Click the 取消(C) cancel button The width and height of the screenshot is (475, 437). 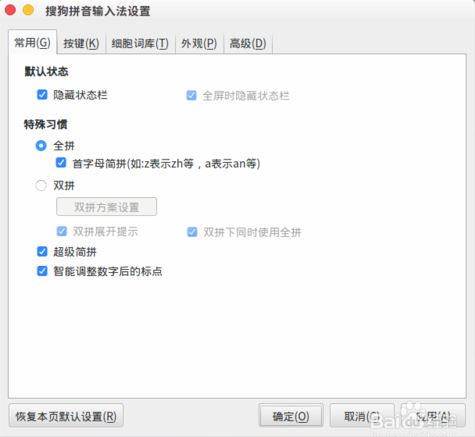362,416
